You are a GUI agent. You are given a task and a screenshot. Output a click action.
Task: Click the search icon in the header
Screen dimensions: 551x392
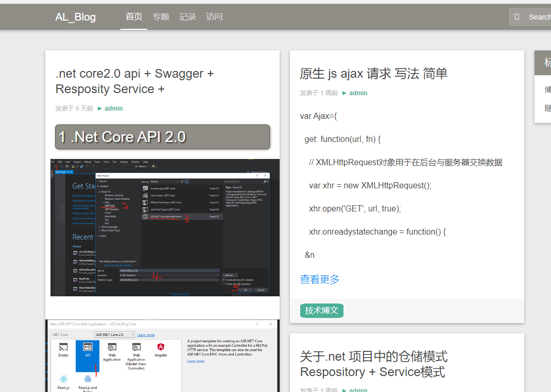click(x=516, y=17)
